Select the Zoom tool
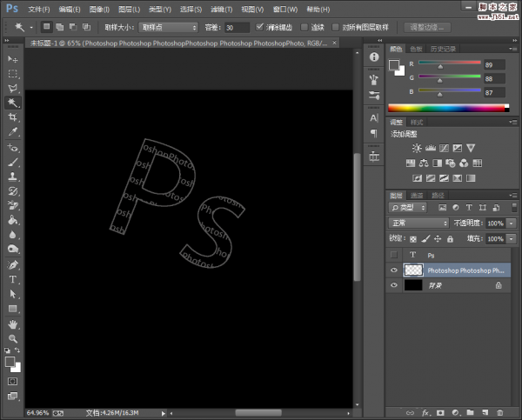Image resolution: width=522 pixels, height=420 pixels. pyautogui.click(x=13, y=339)
